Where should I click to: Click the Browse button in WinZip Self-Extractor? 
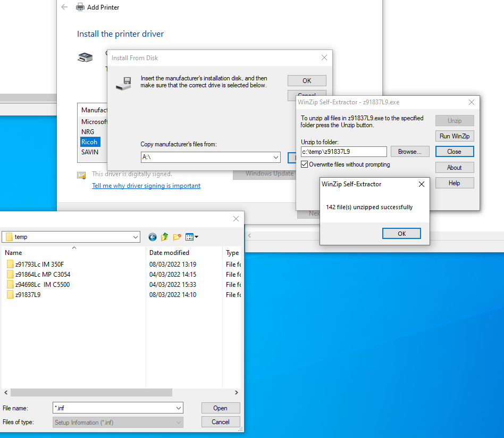tap(409, 152)
